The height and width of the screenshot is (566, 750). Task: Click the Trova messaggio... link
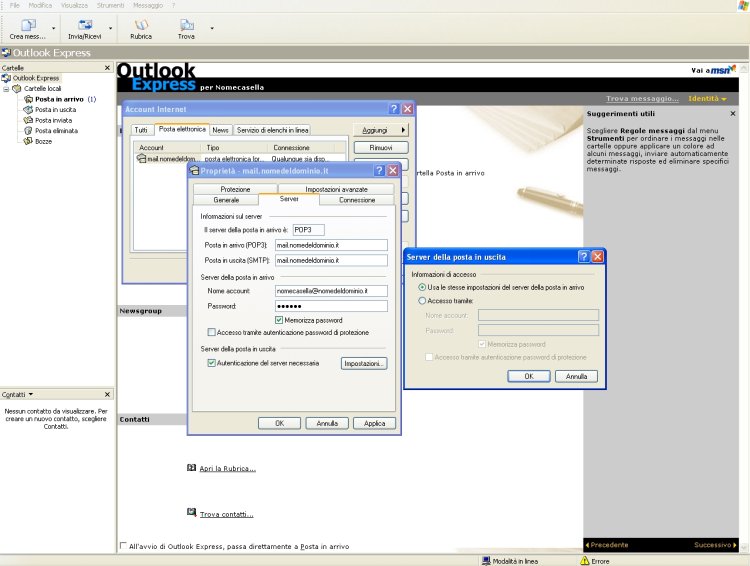point(642,99)
